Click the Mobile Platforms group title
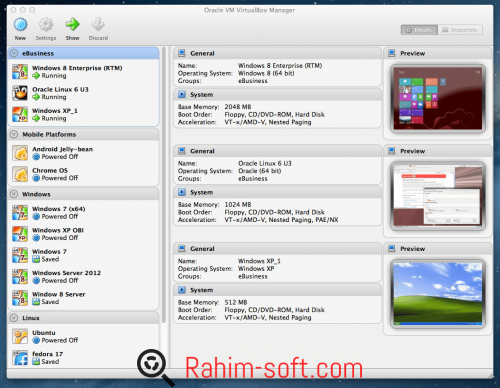This screenshot has height=388, width=500. [x=49, y=134]
